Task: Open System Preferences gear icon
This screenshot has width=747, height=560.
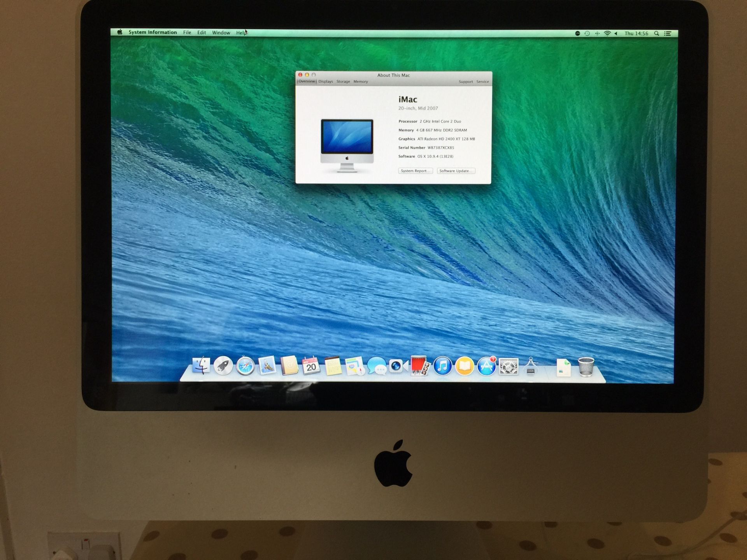Action: [x=509, y=366]
